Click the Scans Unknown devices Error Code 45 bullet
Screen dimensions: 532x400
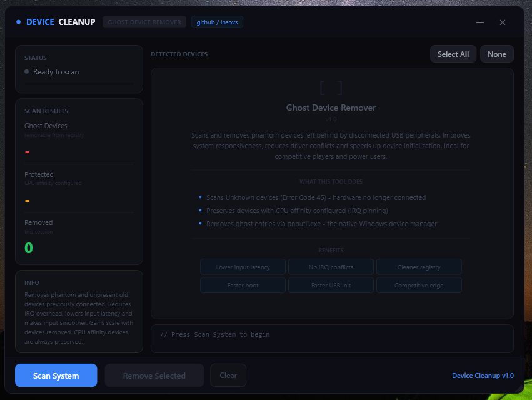click(316, 197)
